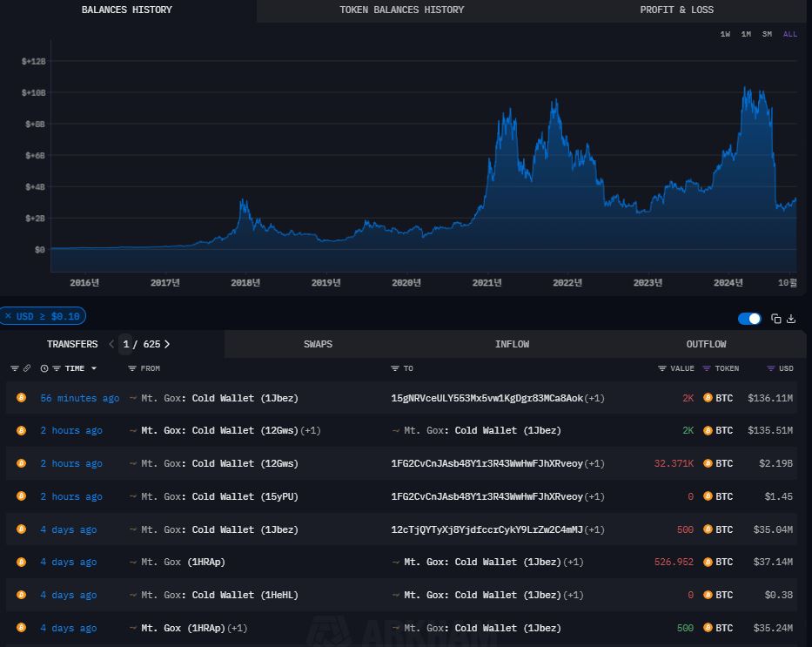Click the filter icon next to VALUE header
Screen dimensions: 812x647
pos(662,368)
